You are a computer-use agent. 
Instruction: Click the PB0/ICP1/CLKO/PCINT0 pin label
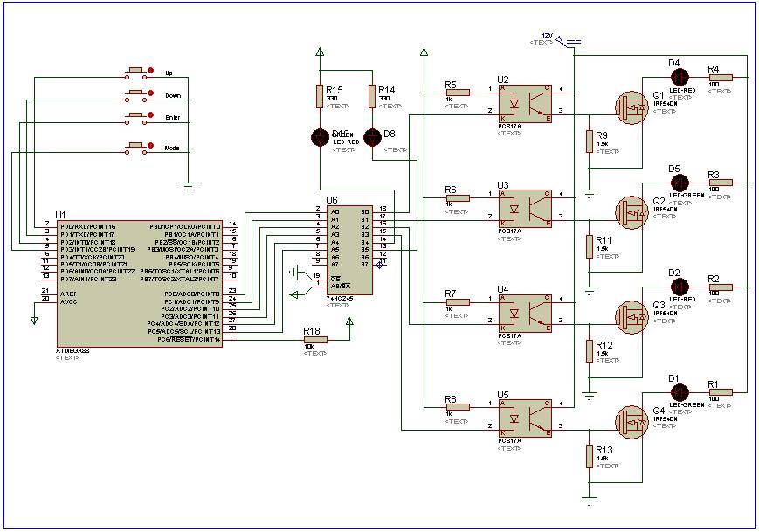pos(185,226)
